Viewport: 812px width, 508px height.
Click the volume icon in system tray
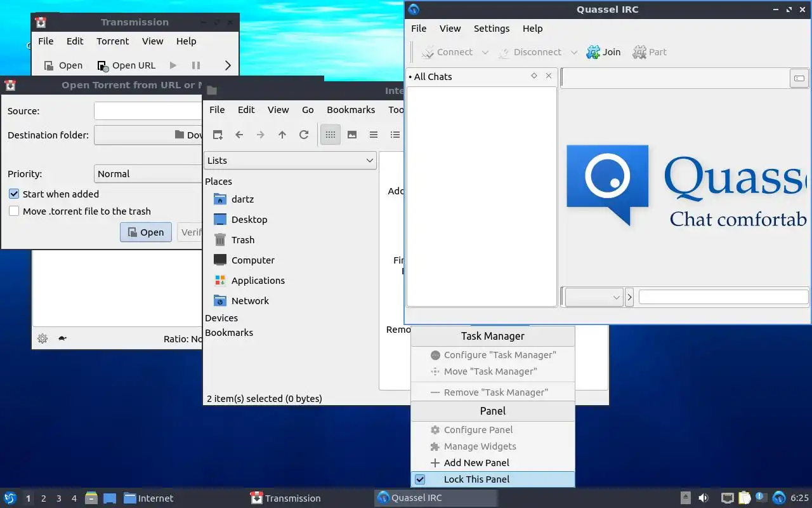(704, 498)
